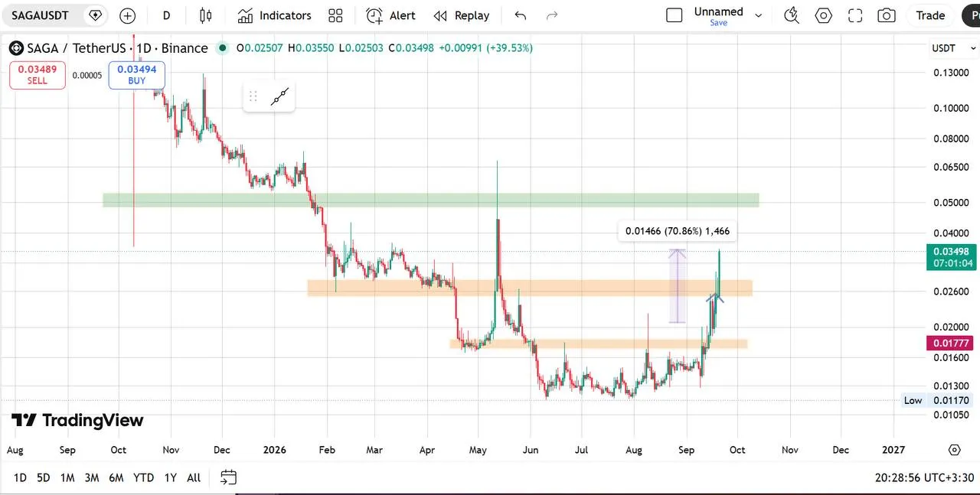Open the Indicators panel
980x495 pixels.
274,15
